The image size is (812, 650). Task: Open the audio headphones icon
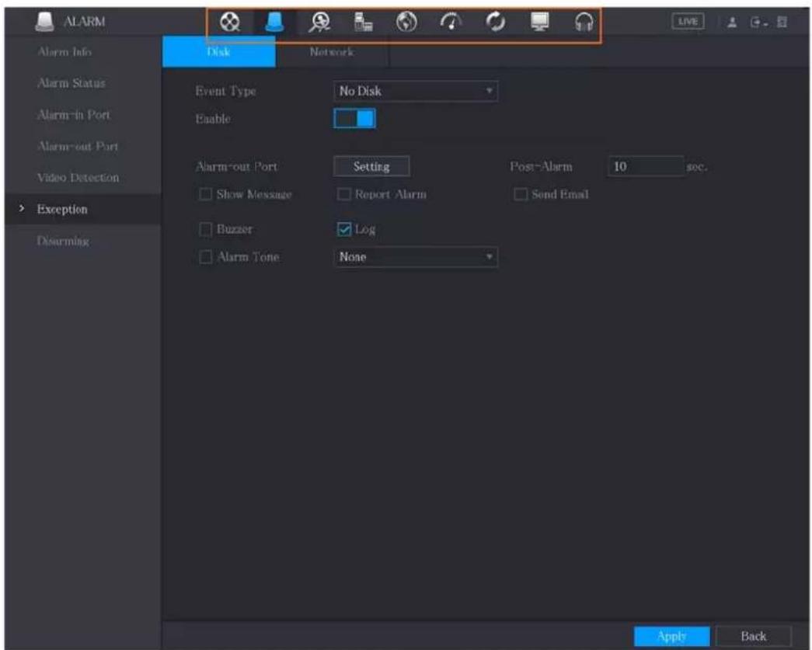(x=584, y=22)
